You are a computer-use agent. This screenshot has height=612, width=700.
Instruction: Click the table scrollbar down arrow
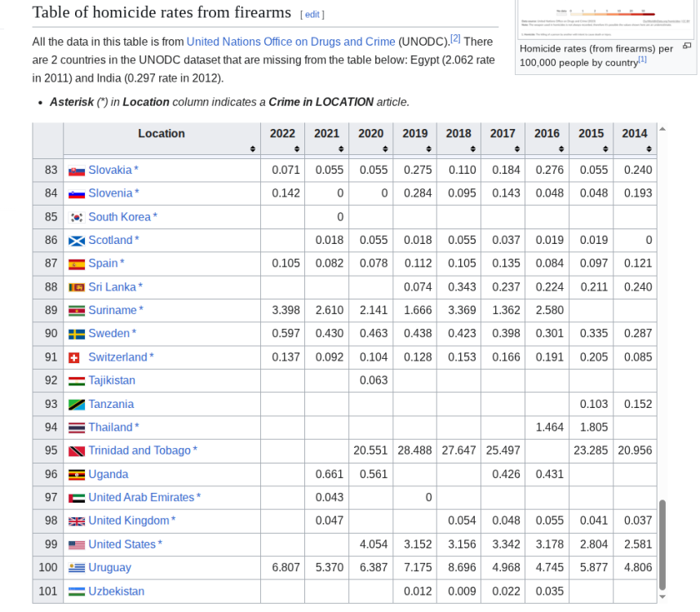pos(662,596)
